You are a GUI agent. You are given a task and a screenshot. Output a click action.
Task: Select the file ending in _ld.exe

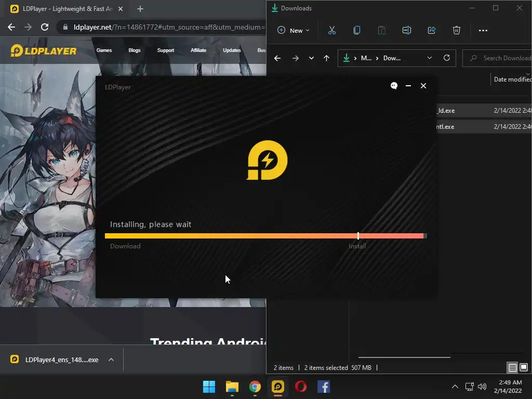[x=484, y=111]
